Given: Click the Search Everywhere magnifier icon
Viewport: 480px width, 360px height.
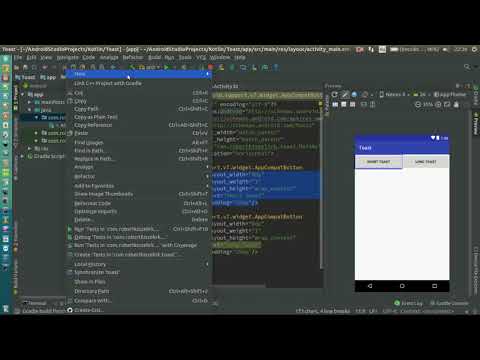Looking at the screenshot, I should 467,67.
